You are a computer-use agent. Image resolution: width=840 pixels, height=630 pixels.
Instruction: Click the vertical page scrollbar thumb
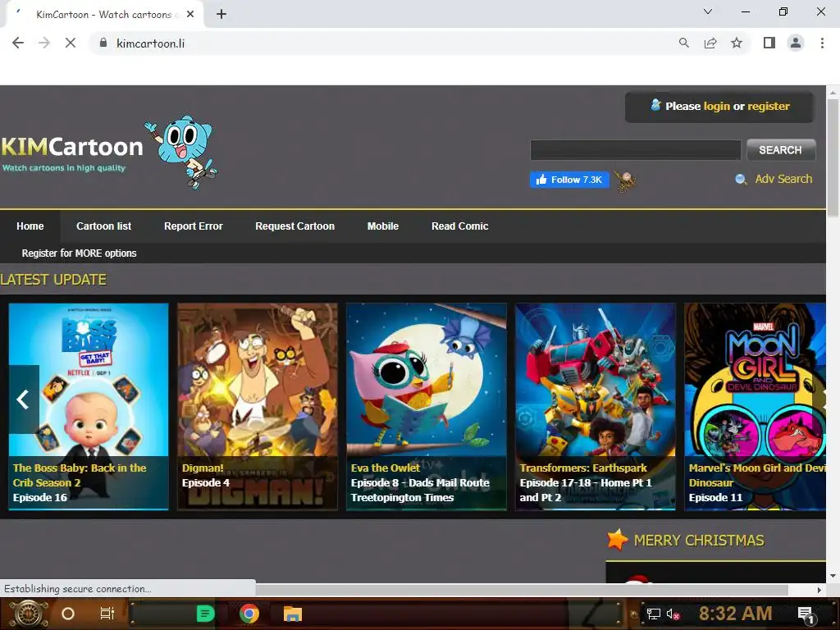pos(833,158)
